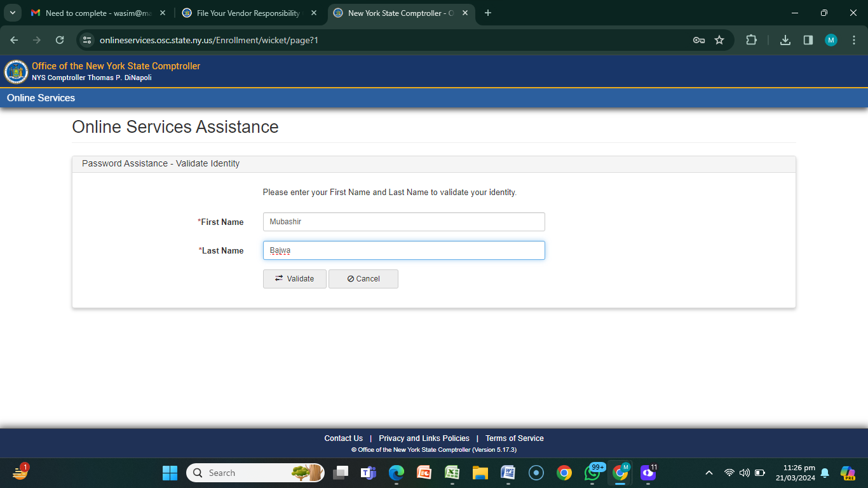Click the NYS Comptroller seal logo
Image resolution: width=868 pixels, height=488 pixels.
(16, 72)
